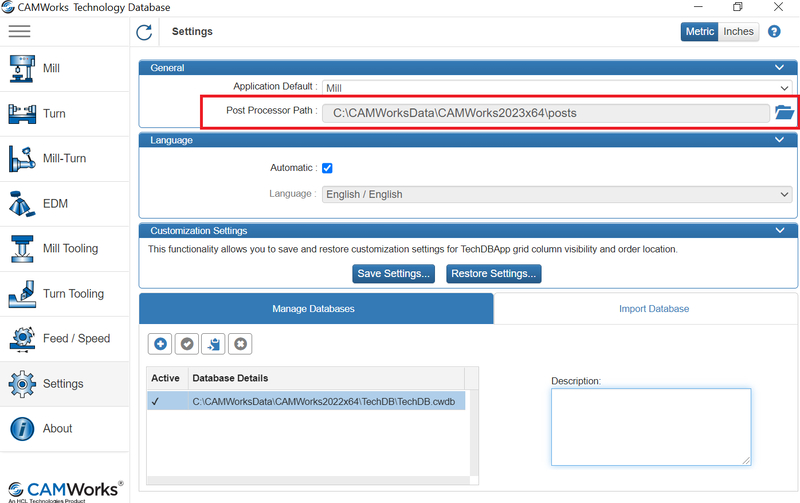Click the set active database checkmark icon
Screen dimensions: 800x503
186,344
